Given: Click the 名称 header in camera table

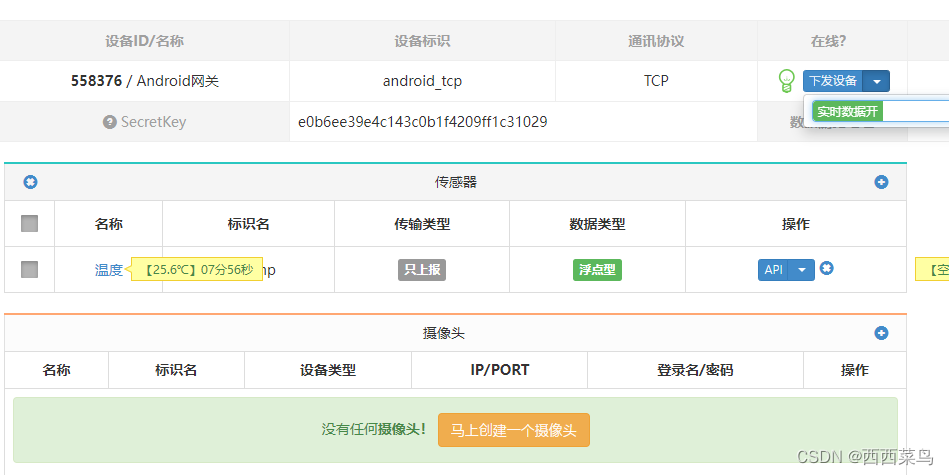Looking at the screenshot, I should [x=56, y=370].
